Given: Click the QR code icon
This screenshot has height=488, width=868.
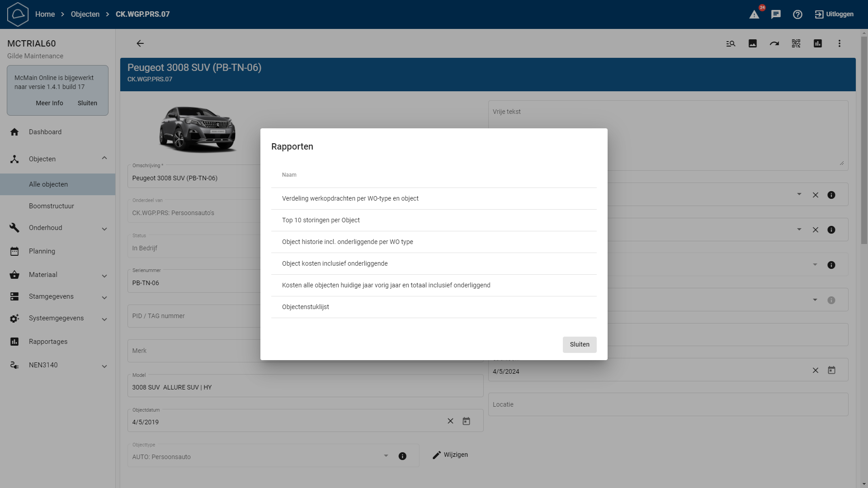Looking at the screenshot, I should pos(796,43).
